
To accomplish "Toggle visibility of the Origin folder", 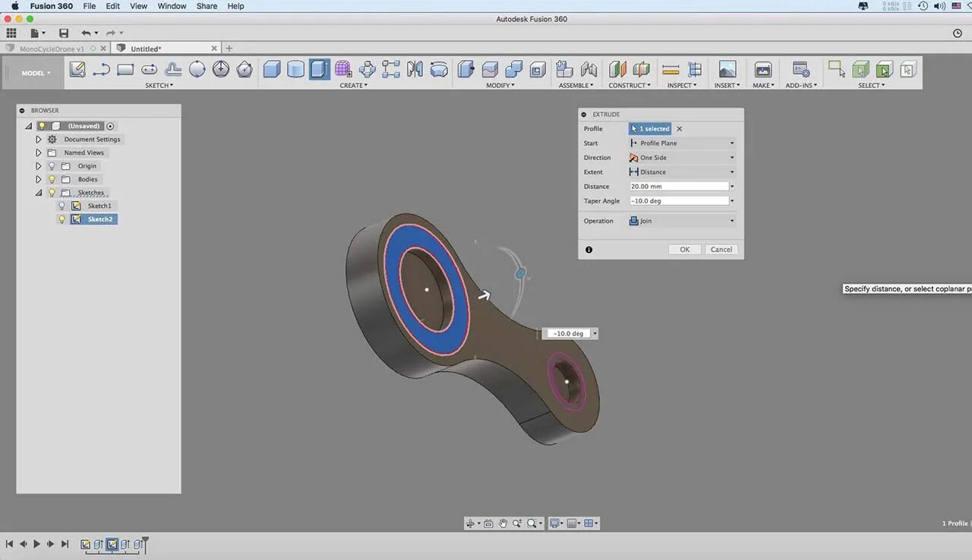I will (51, 165).
